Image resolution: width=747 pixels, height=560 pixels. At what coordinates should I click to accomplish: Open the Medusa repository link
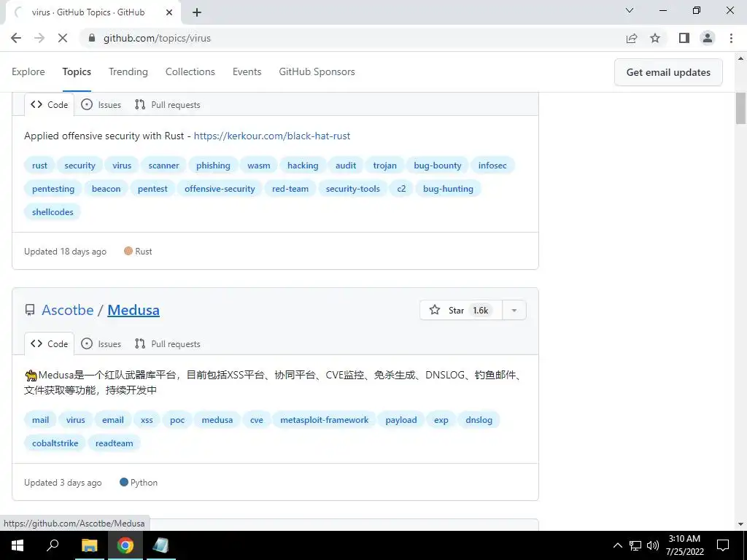pos(133,310)
